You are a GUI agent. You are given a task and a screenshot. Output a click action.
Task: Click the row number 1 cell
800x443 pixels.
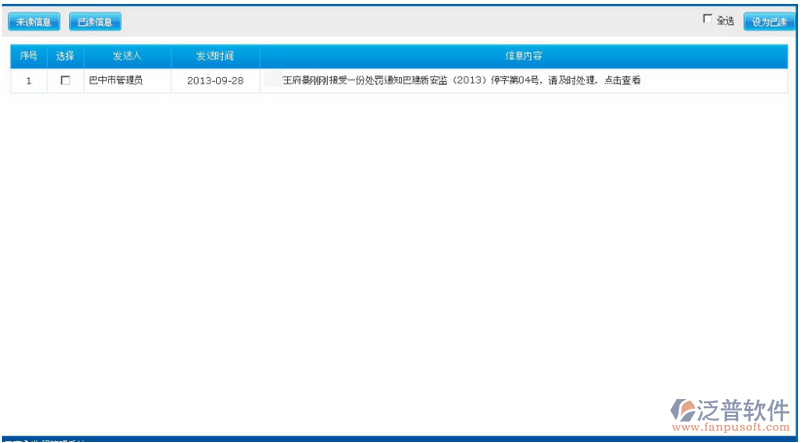point(29,81)
